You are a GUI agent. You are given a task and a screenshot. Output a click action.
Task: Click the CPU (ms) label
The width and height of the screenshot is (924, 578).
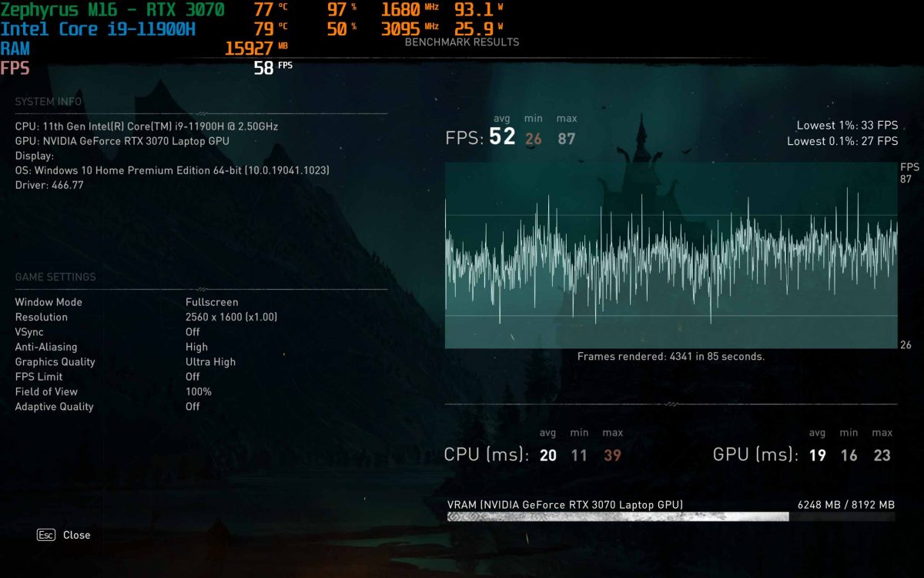[x=487, y=455]
